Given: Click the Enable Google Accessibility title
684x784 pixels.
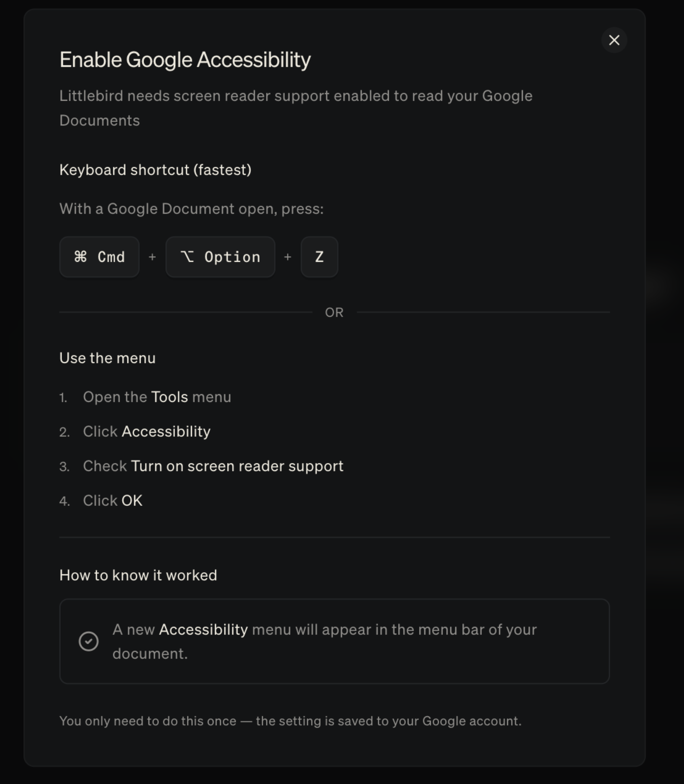Looking at the screenshot, I should (185, 60).
